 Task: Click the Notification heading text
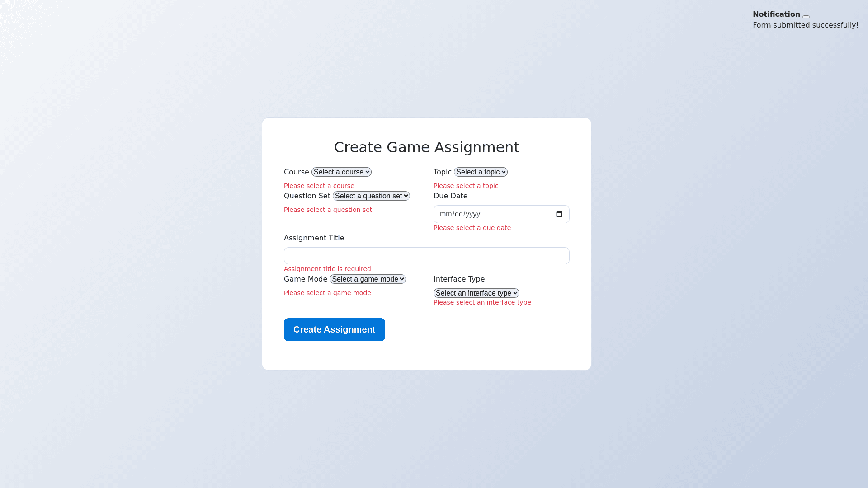click(776, 14)
